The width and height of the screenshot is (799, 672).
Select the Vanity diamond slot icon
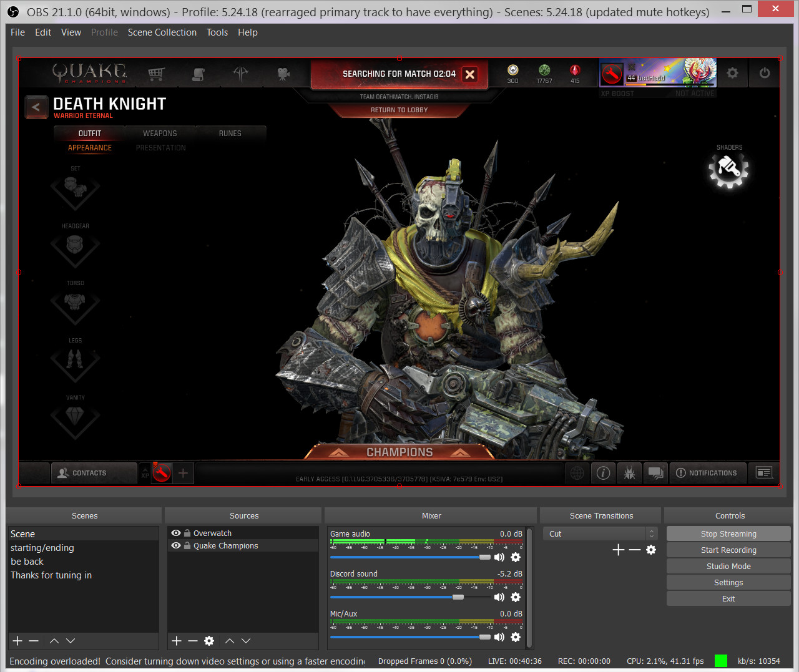(75, 417)
